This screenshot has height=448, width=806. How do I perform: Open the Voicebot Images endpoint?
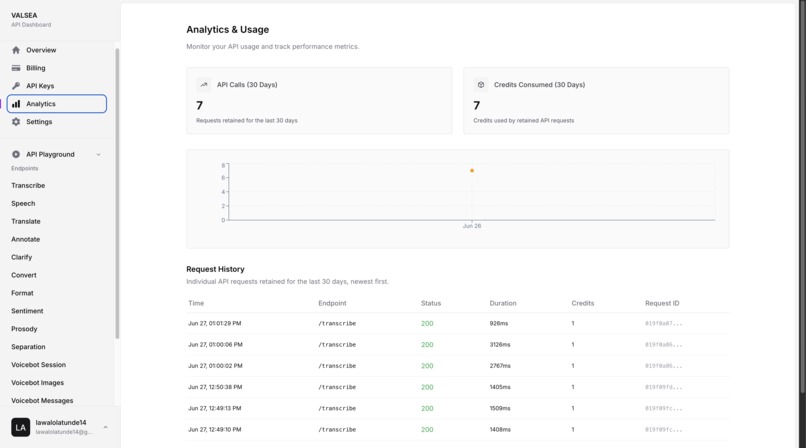coord(38,383)
